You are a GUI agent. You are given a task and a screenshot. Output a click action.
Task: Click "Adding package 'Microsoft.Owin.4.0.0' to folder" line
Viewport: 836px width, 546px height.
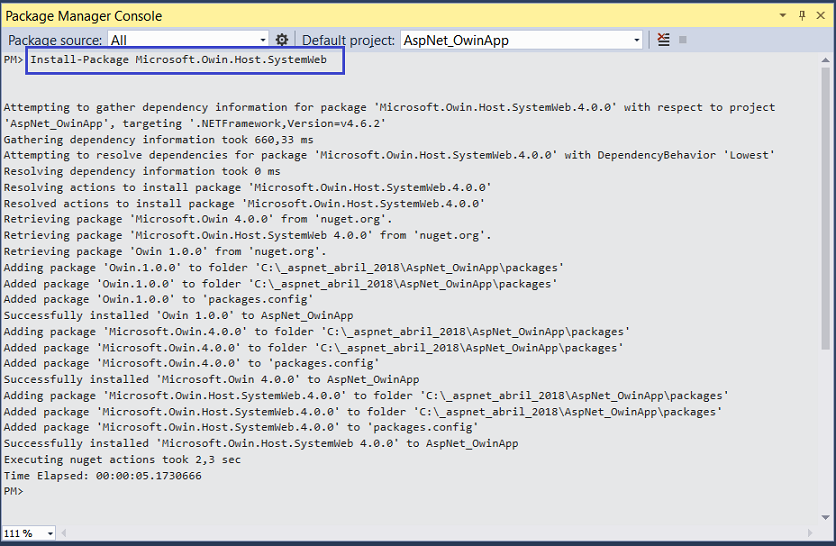pos(317,331)
